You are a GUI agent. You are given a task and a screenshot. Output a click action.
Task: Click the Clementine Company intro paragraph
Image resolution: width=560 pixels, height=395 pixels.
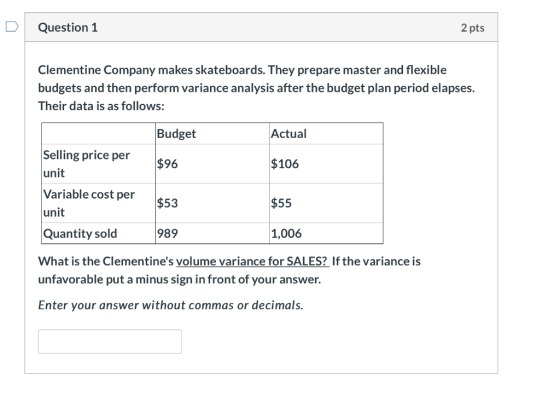pos(256,88)
